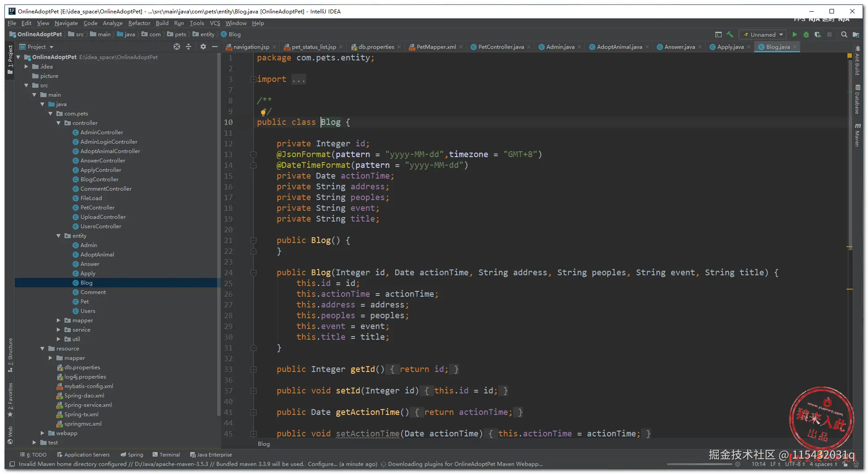The image size is (868, 474).
Task: Toggle fold on collapsed import statement
Action: pyautogui.click(x=253, y=79)
